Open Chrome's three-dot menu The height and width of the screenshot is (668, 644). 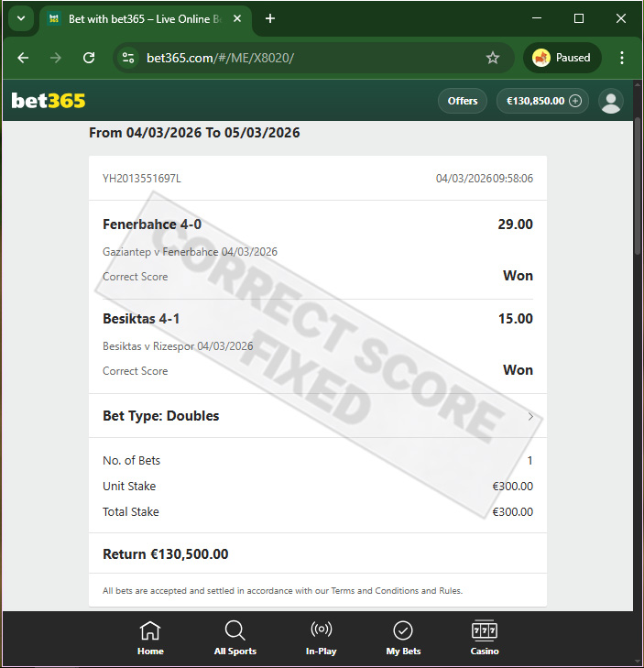click(622, 58)
